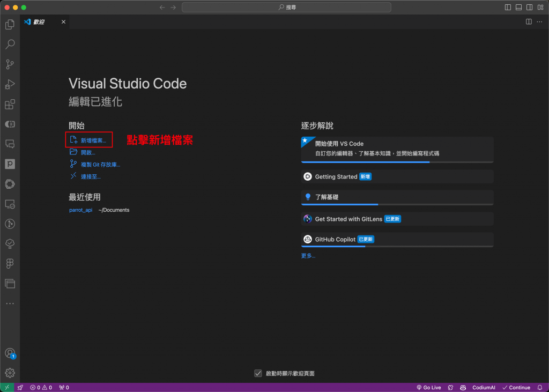Open editor more actions ellipsis
549x392 pixels.
click(x=539, y=22)
